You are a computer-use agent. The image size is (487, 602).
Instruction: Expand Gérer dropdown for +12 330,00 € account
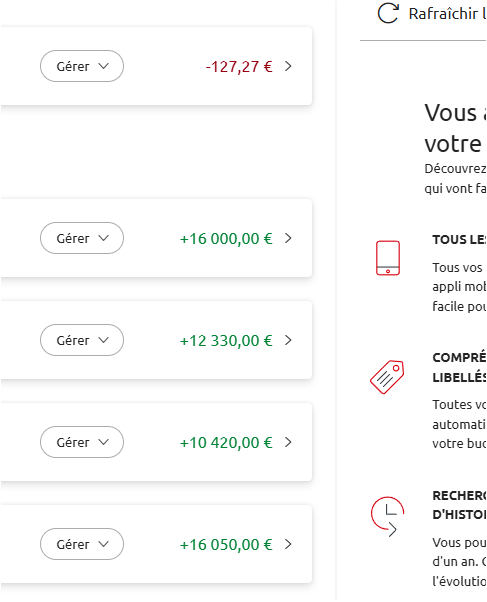(x=82, y=340)
